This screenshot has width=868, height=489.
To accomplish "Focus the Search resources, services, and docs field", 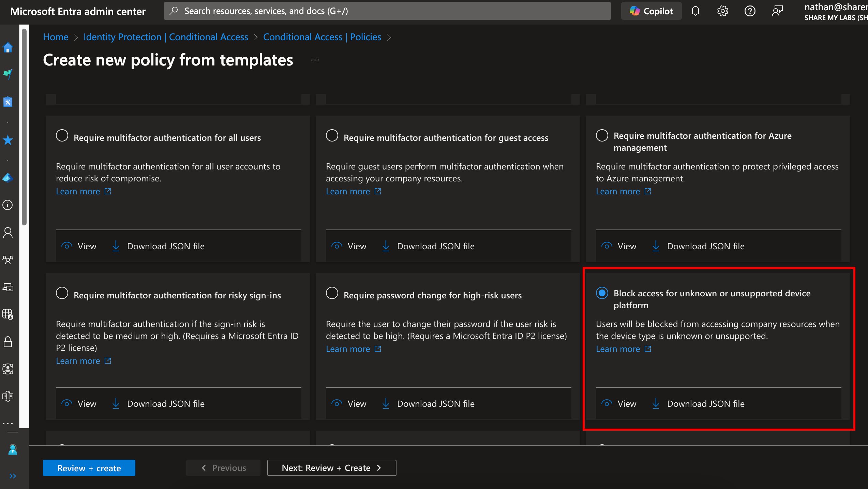I will pyautogui.click(x=387, y=11).
